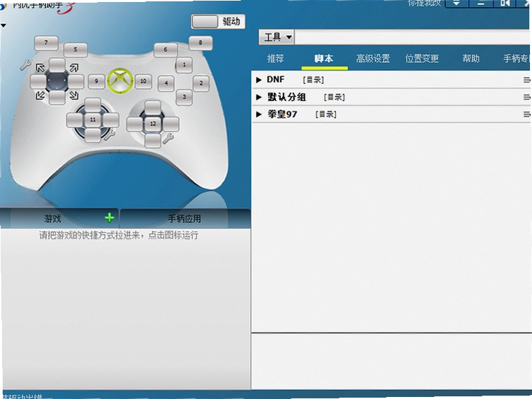Click the up-left diagonal arrow on the d-pad
The image size is (532, 399).
click(x=41, y=68)
